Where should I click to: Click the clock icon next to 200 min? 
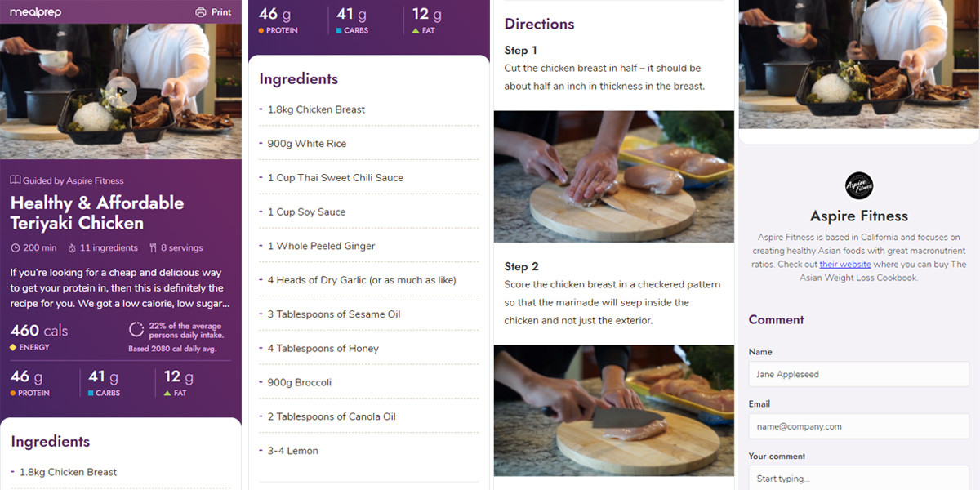pyautogui.click(x=15, y=247)
